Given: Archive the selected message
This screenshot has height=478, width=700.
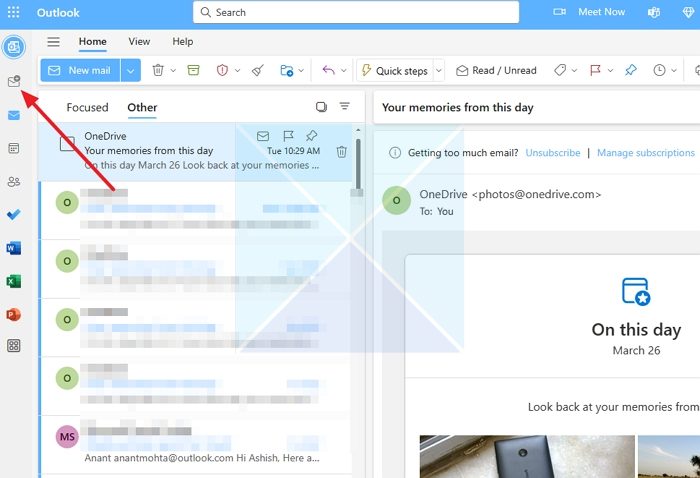Looking at the screenshot, I should (x=193, y=70).
